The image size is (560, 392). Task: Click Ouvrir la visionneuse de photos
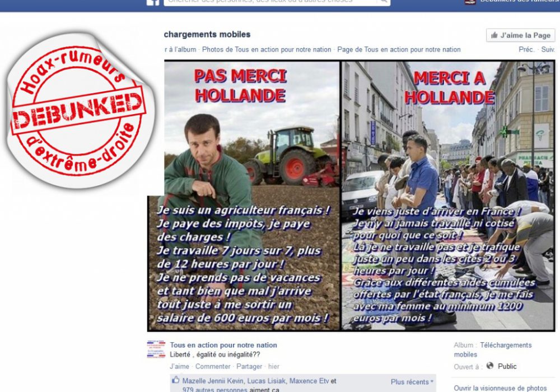tap(500, 388)
